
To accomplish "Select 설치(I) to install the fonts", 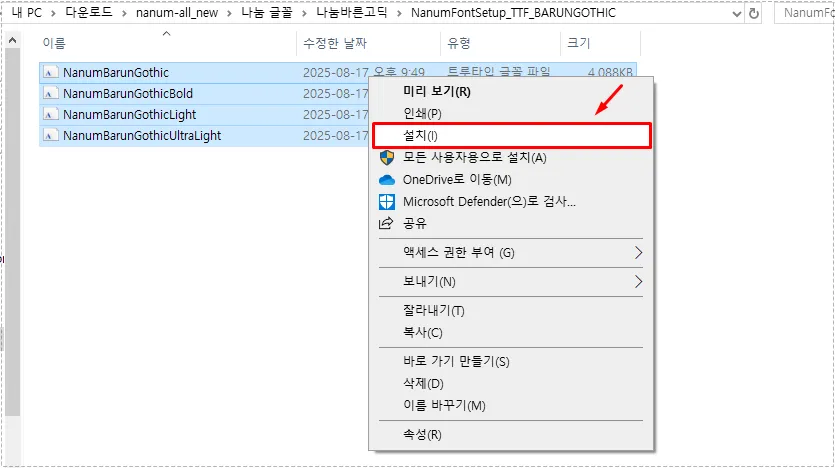I will [511, 136].
